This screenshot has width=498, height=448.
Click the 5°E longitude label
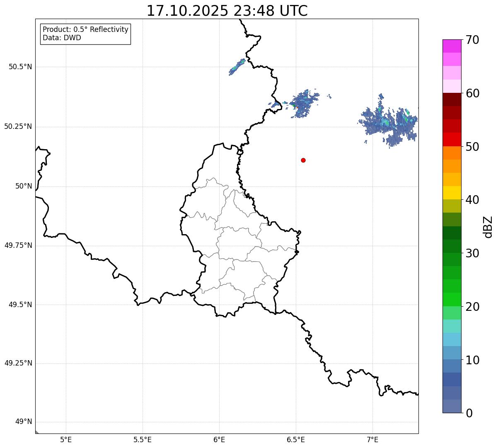coord(66,439)
